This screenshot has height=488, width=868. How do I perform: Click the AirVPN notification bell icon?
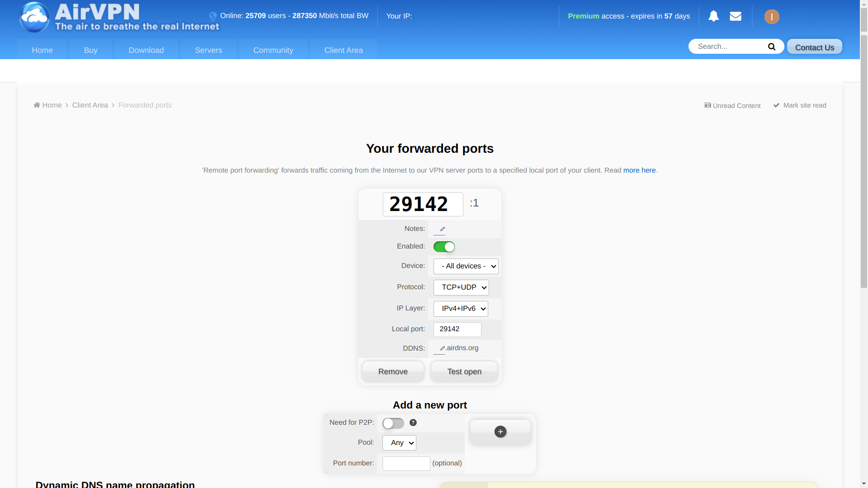[713, 16]
